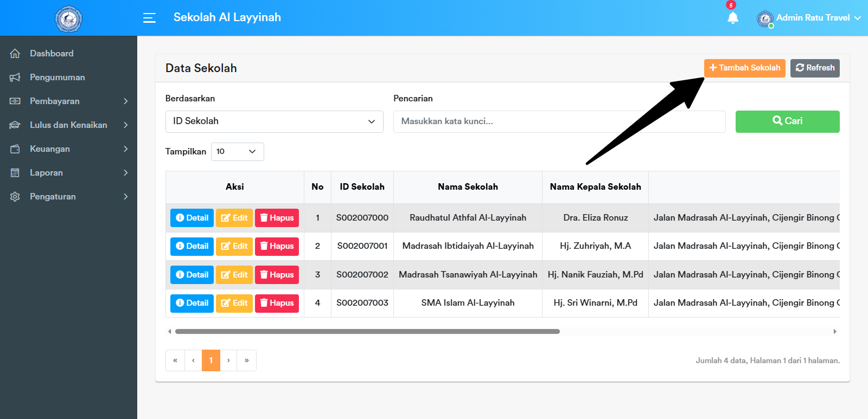Screen dimensions: 868x419
Task: Click the Pengumuman megaphone icon
Action: pyautogui.click(x=15, y=78)
